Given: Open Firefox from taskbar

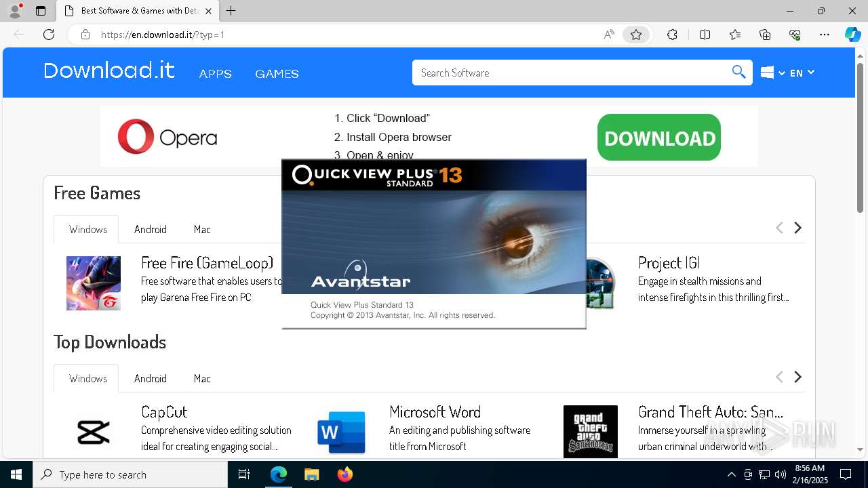Looking at the screenshot, I should 345,474.
